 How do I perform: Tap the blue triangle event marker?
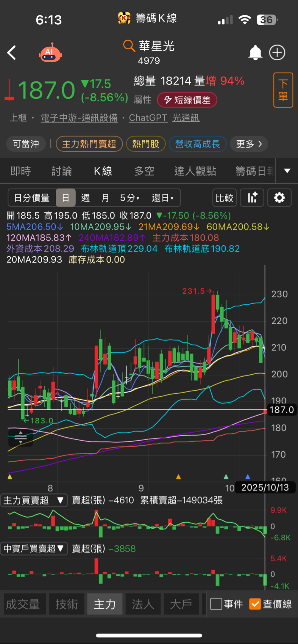247,477
